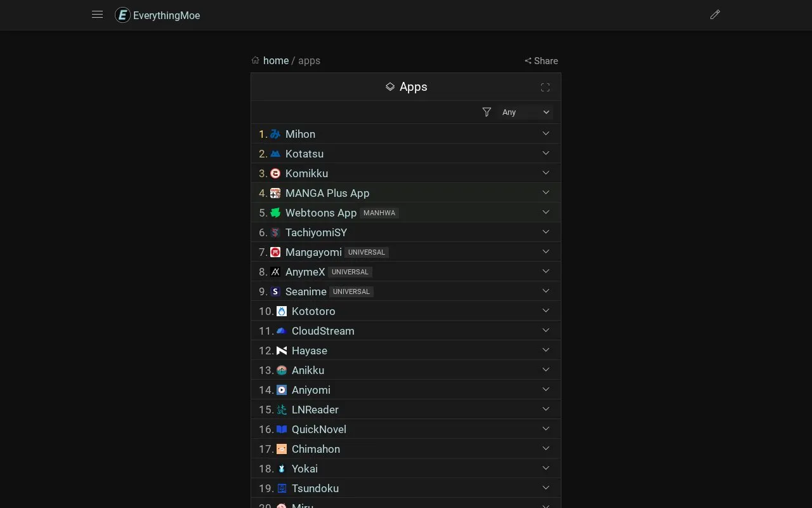
Task: Click the pencil edit icon
Action: (715, 15)
